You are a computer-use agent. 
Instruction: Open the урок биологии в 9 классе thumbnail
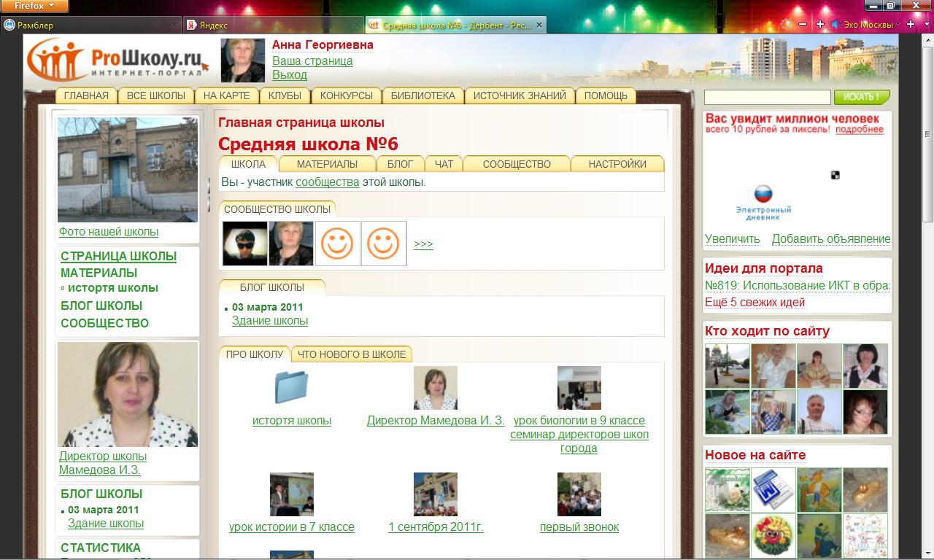point(579,388)
